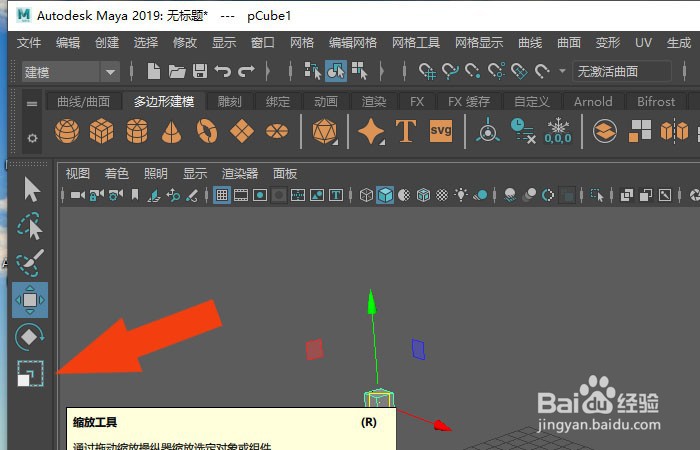Toggle Smooth Shade All cube icon
The width and height of the screenshot is (700, 450).
(x=385, y=195)
